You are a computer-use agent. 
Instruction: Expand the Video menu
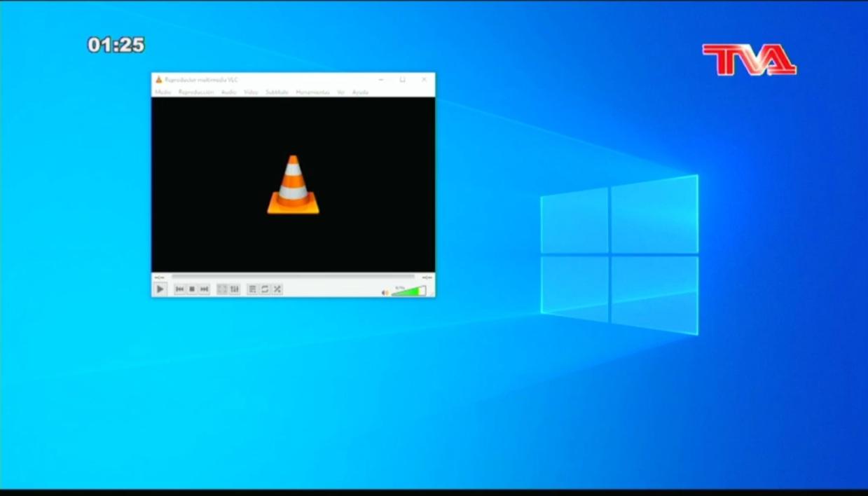[251, 92]
